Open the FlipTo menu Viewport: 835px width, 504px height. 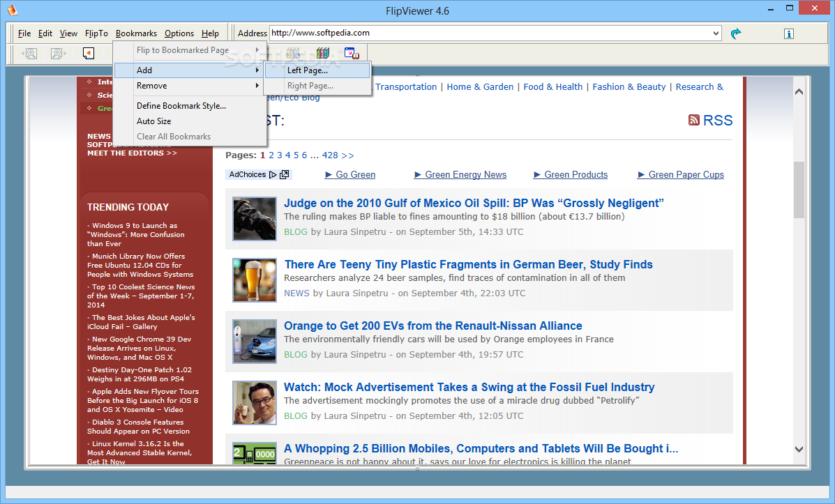point(96,33)
